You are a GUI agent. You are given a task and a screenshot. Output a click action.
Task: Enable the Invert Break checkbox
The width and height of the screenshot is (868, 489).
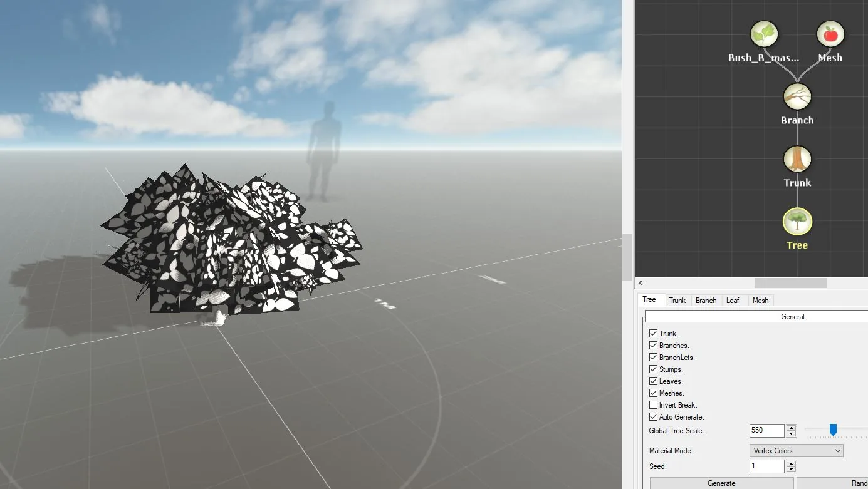pos(654,405)
